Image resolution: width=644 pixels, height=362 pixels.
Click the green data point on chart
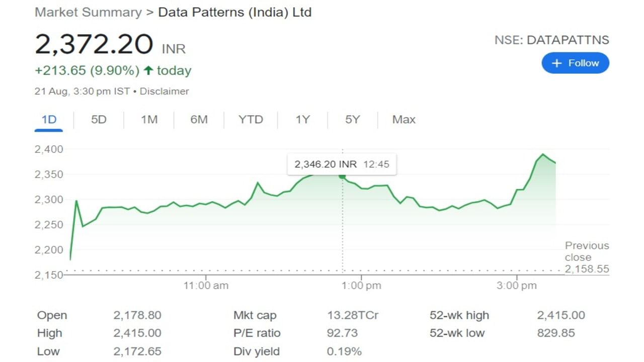(x=342, y=176)
